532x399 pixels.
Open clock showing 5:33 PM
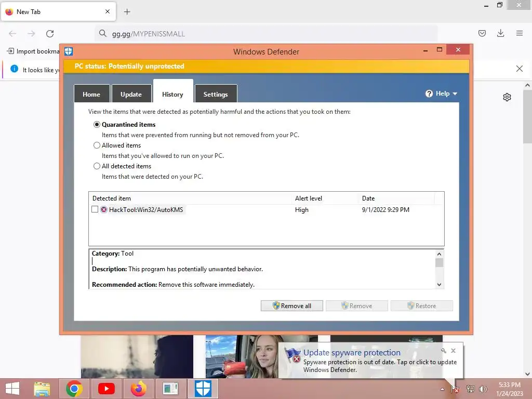(509, 389)
